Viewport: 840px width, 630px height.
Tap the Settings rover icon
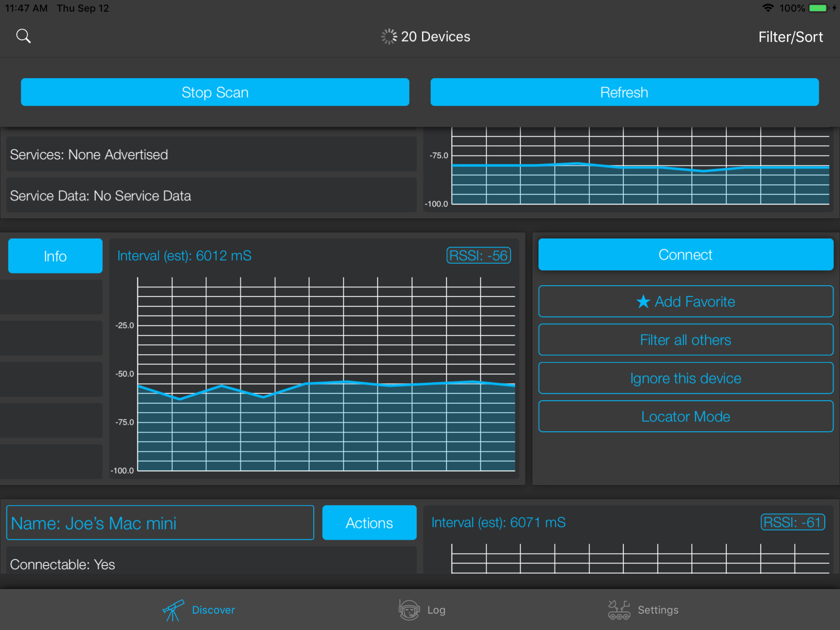tap(619, 610)
